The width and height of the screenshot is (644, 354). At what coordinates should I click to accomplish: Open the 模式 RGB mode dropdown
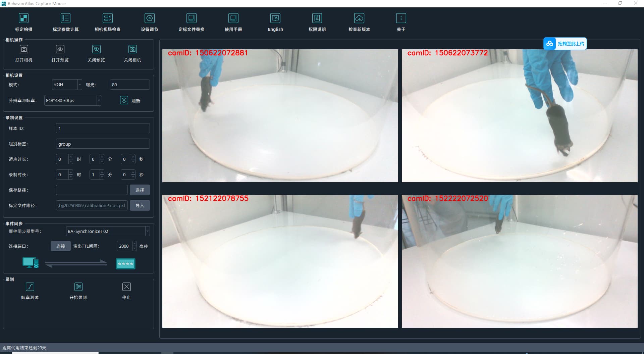click(67, 85)
